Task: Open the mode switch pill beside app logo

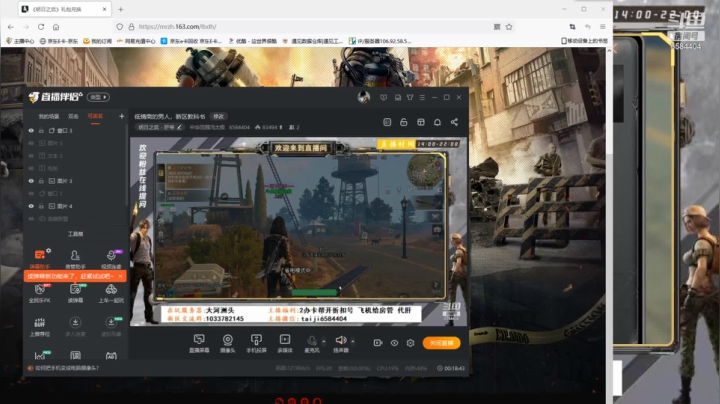Action: pyautogui.click(x=98, y=97)
